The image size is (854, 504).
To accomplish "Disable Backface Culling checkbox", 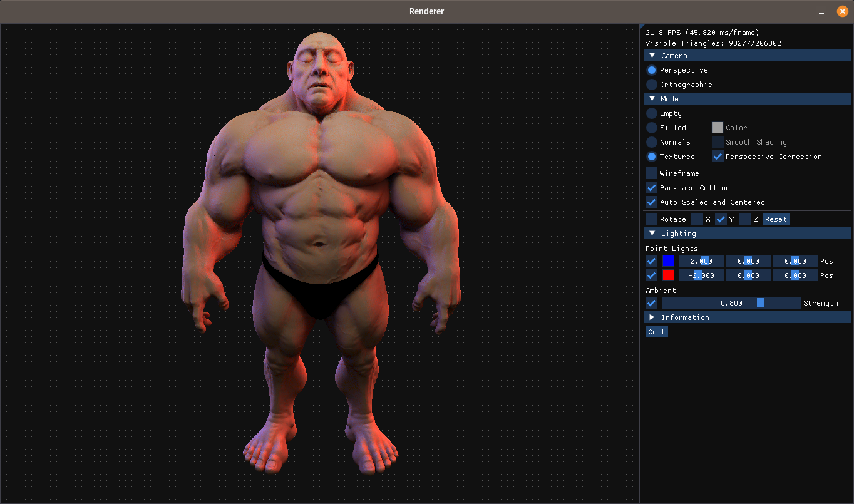I will tap(652, 188).
